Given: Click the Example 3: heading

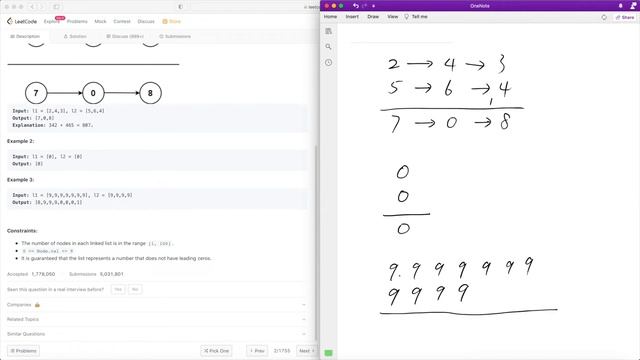Looking at the screenshot, I should 20,180.
